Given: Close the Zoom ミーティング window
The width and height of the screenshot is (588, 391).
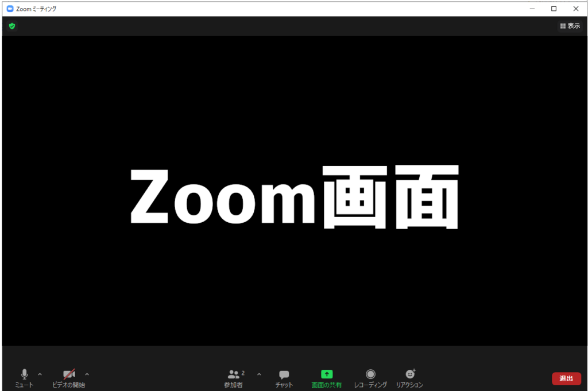Looking at the screenshot, I should pos(576,9).
